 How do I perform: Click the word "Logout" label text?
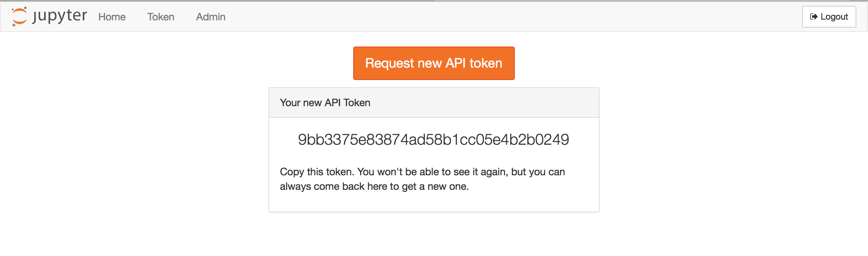point(834,17)
